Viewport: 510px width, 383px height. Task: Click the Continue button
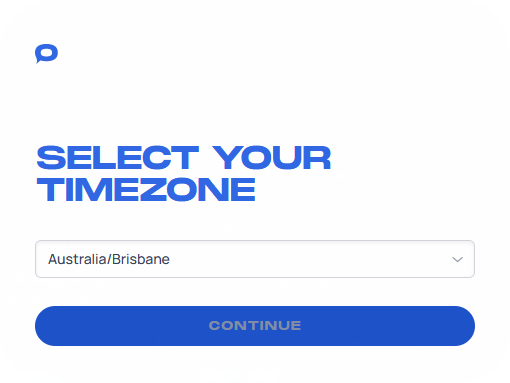255,326
